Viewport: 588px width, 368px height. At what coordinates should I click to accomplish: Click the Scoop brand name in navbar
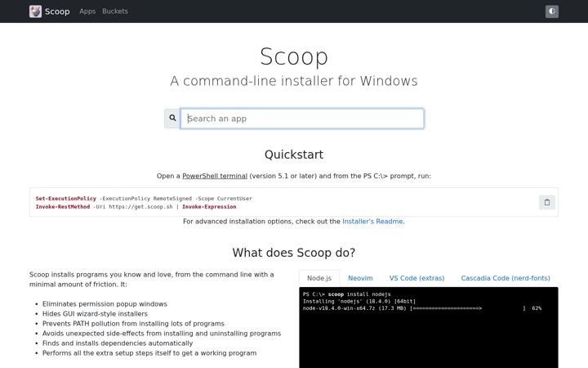[57, 11]
